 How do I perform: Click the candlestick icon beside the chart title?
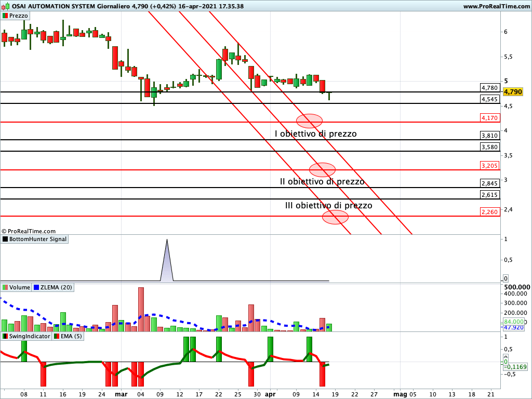pyautogui.click(x=5, y=6)
